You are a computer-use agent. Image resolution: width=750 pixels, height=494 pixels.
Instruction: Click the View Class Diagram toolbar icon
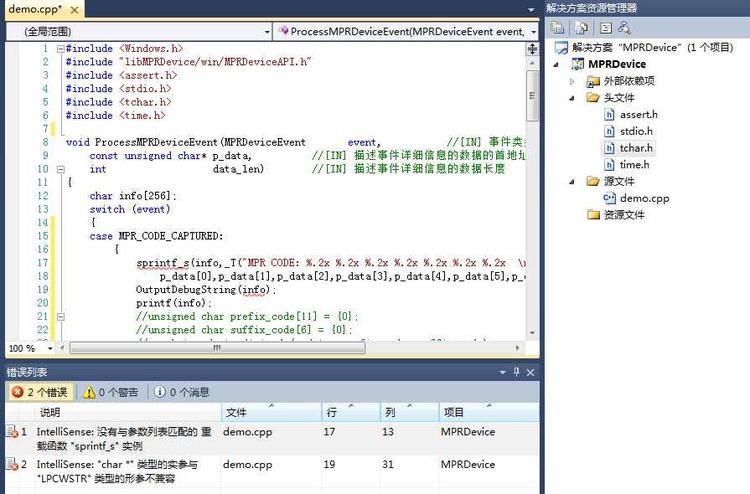(x=625, y=27)
